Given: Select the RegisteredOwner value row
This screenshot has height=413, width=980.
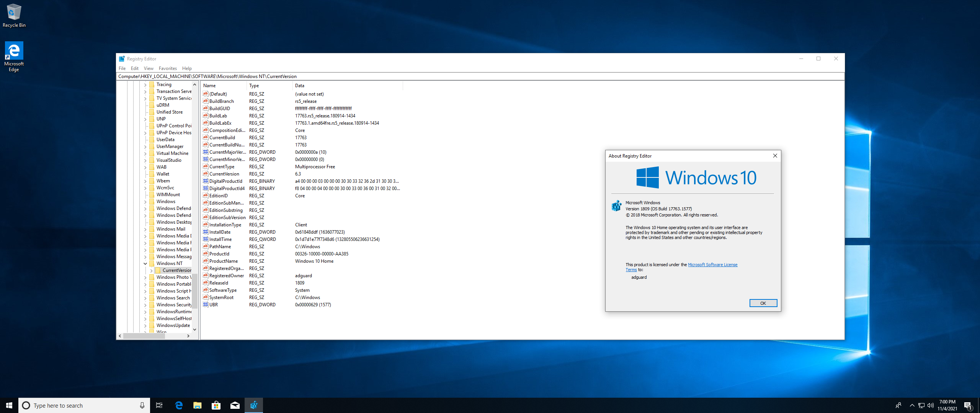Looking at the screenshot, I should 302,276.
